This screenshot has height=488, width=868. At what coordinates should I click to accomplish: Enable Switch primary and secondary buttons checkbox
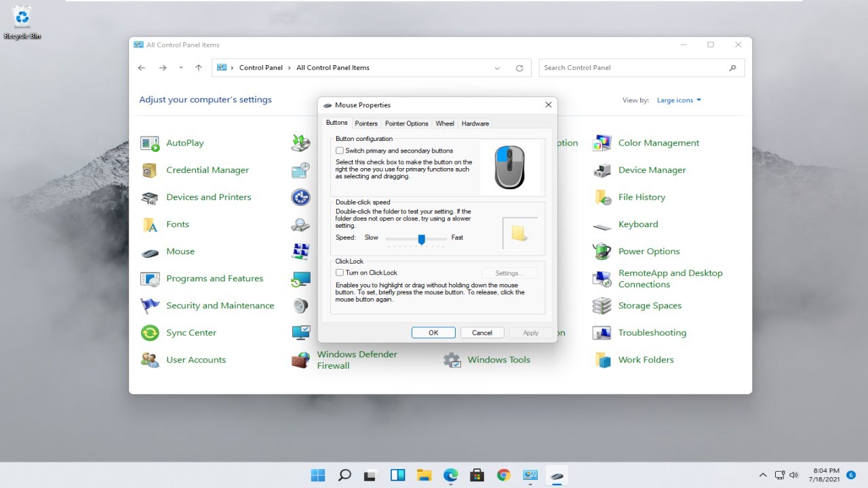(x=340, y=150)
